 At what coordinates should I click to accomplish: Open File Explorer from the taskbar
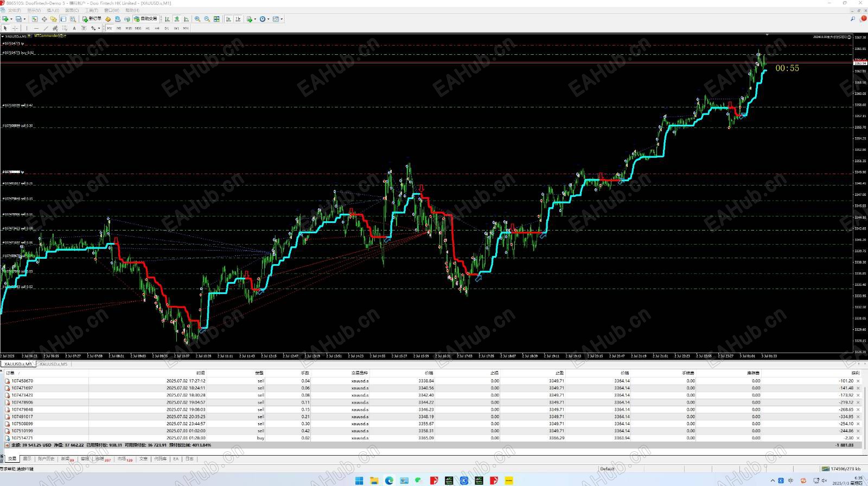tap(374, 481)
